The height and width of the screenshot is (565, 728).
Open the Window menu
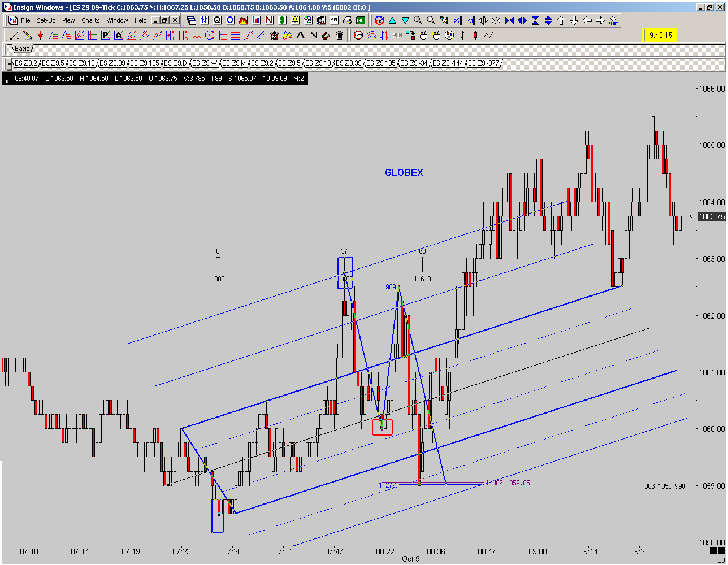coord(118,20)
